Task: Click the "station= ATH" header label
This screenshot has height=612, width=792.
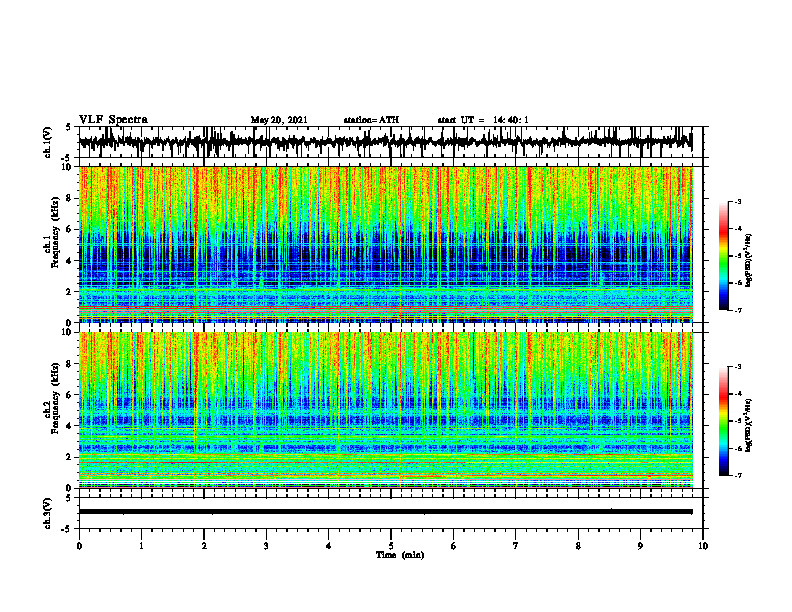Action: point(371,120)
